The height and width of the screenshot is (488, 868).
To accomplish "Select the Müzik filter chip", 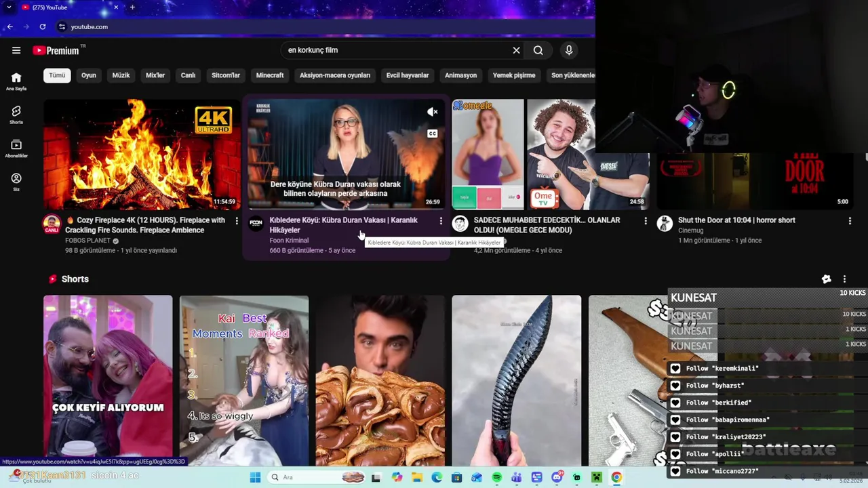I will coord(121,75).
